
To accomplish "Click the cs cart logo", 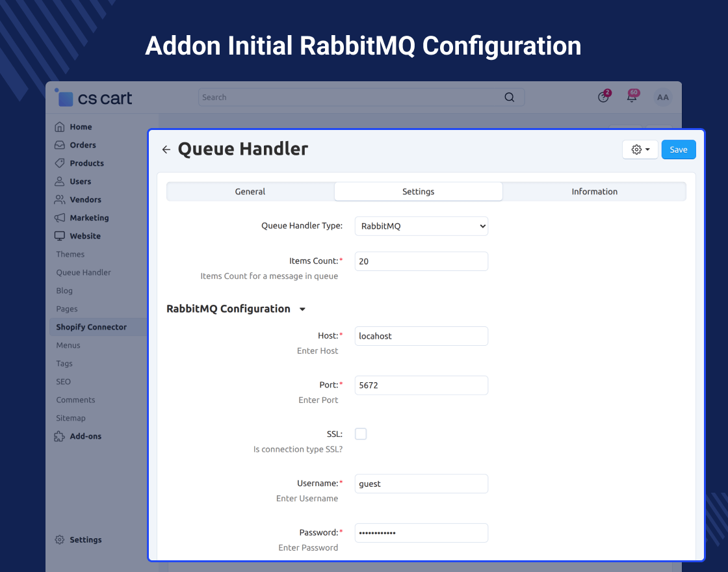I will tap(95, 98).
